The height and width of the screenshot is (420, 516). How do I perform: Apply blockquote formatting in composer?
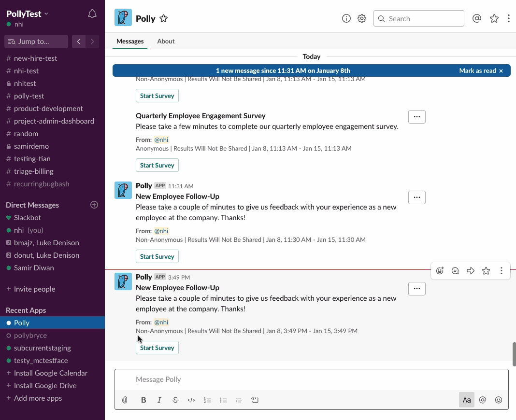(239, 400)
